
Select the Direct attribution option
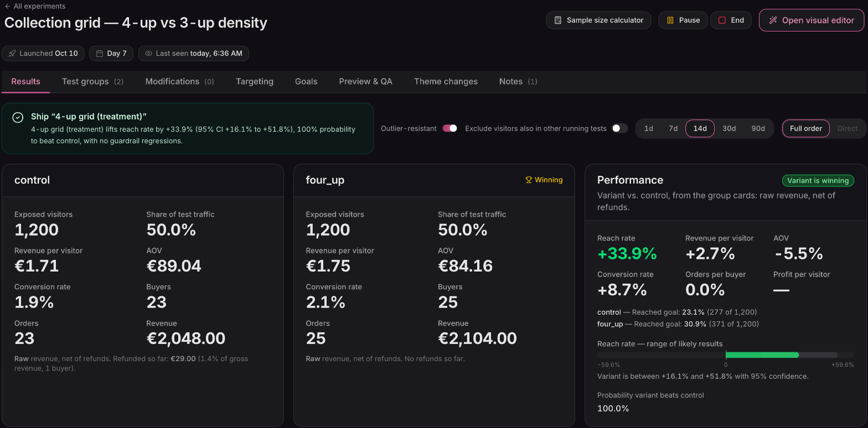click(848, 128)
